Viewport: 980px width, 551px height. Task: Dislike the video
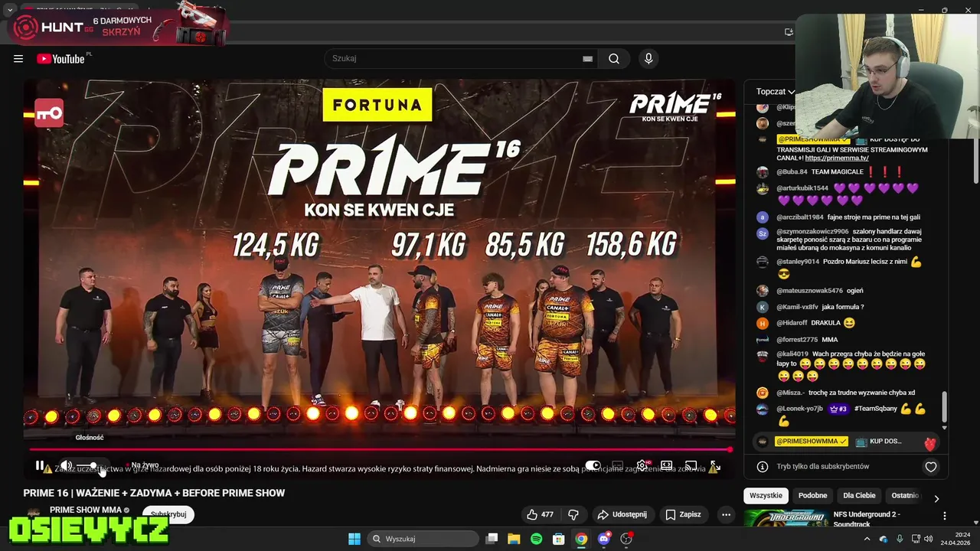[573, 514]
